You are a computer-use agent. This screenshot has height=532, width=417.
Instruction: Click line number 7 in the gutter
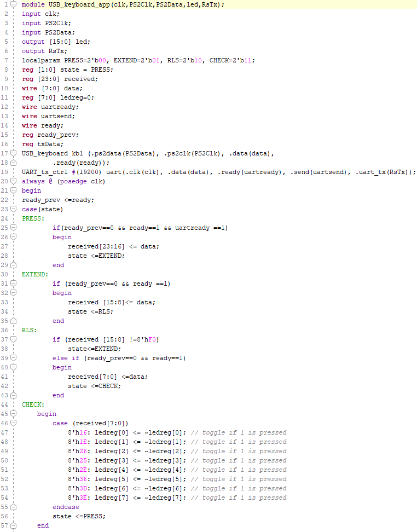coord(6,60)
